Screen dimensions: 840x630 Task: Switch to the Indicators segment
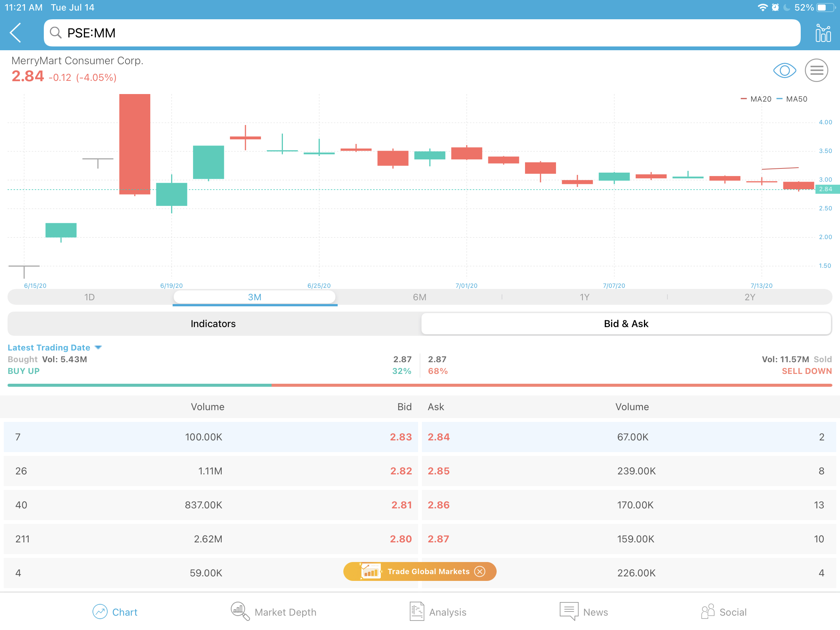tap(213, 324)
